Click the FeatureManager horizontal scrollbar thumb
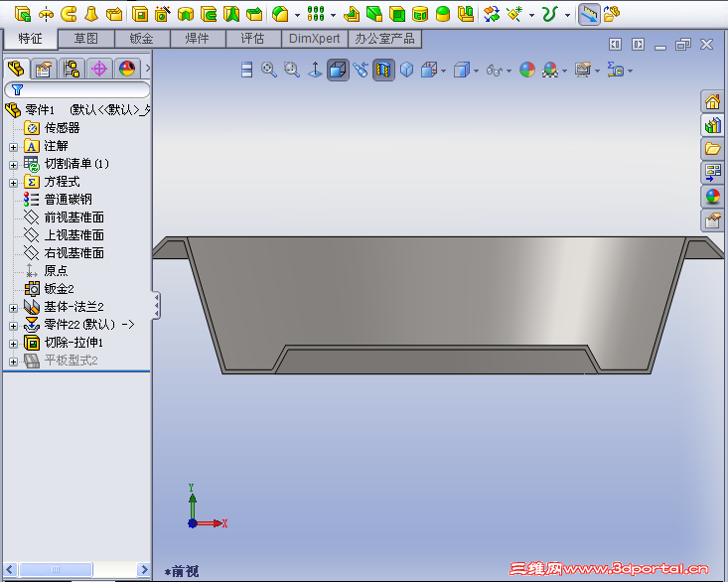728x582 pixels. pos(56,569)
